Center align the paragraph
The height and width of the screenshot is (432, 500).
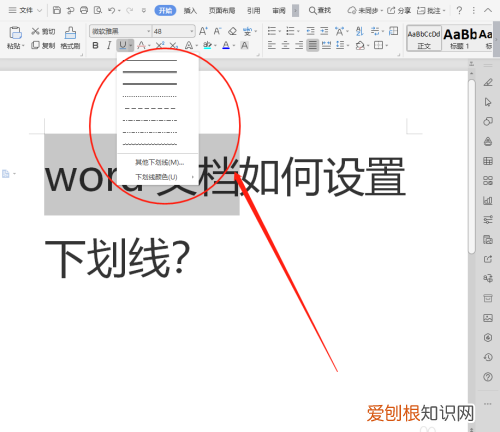pos(286,45)
